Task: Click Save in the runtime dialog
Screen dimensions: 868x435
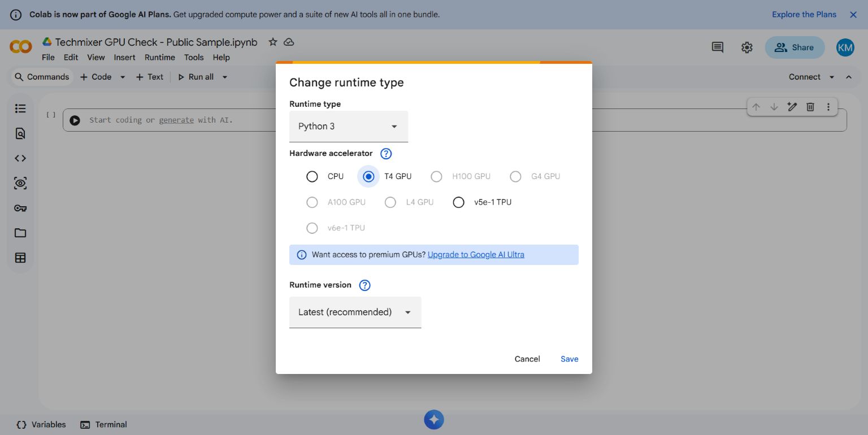Action: 569,359
